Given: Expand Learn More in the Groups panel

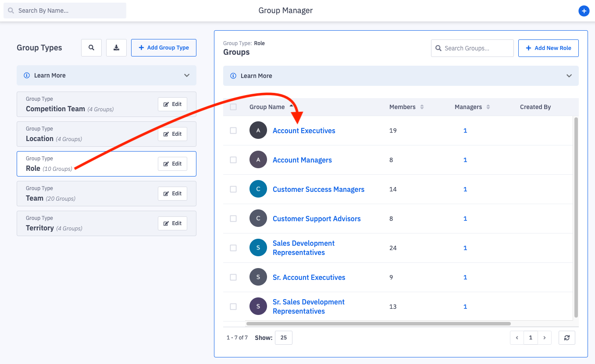Looking at the screenshot, I should click(x=400, y=76).
